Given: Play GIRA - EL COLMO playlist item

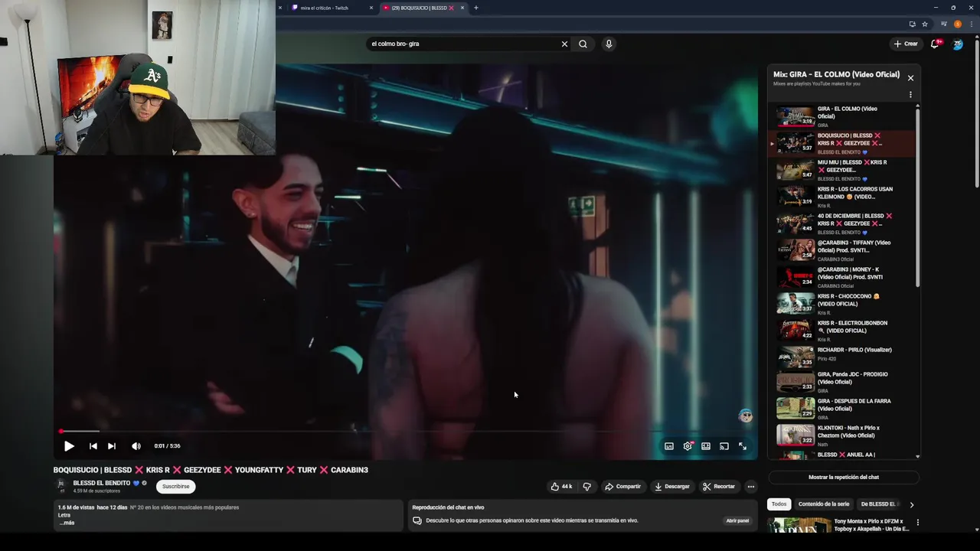Looking at the screenshot, I should 842,116.
